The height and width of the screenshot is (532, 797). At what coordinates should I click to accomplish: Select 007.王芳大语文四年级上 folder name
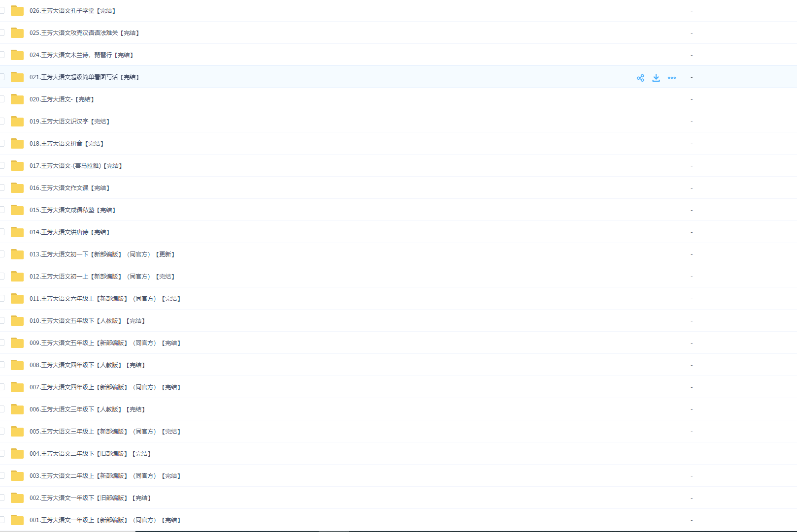(105, 387)
